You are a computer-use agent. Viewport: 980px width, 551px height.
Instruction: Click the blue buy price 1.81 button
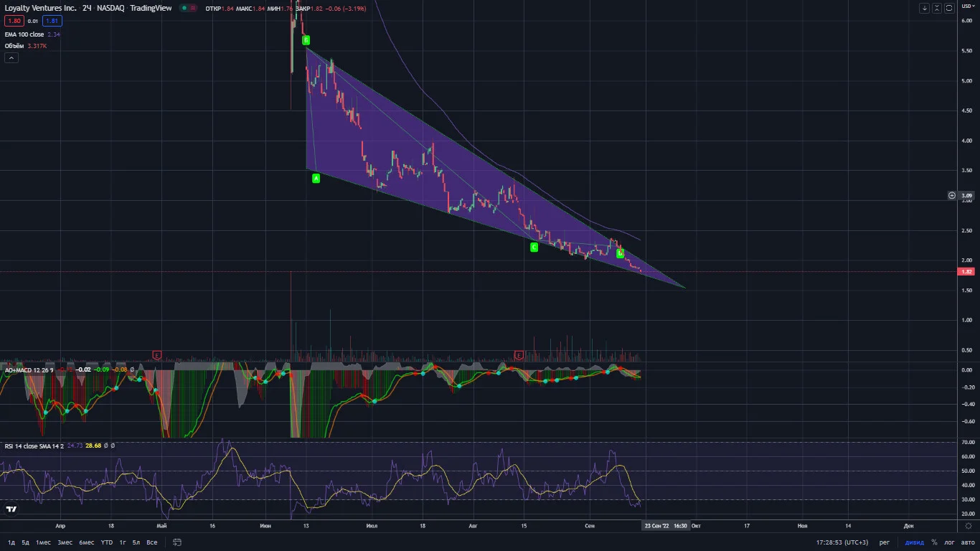pyautogui.click(x=52, y=22)
